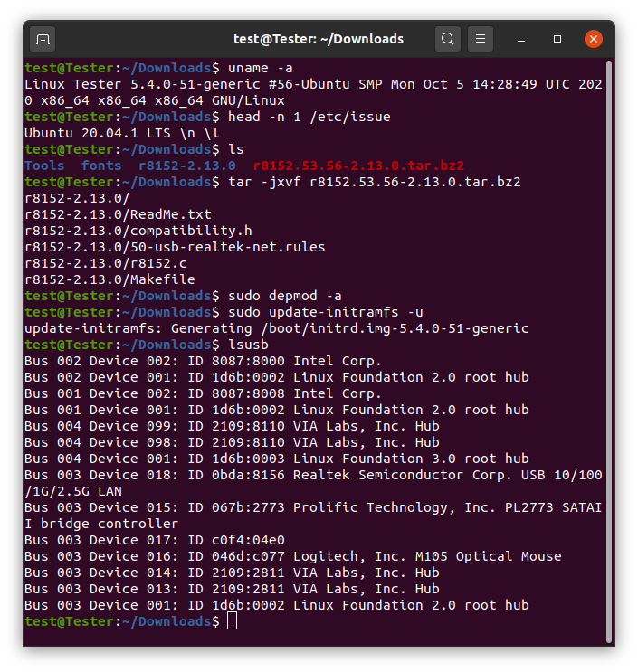Click the 'ID 8087:8008 Intel Corp.' line

[x=203, y=393]
